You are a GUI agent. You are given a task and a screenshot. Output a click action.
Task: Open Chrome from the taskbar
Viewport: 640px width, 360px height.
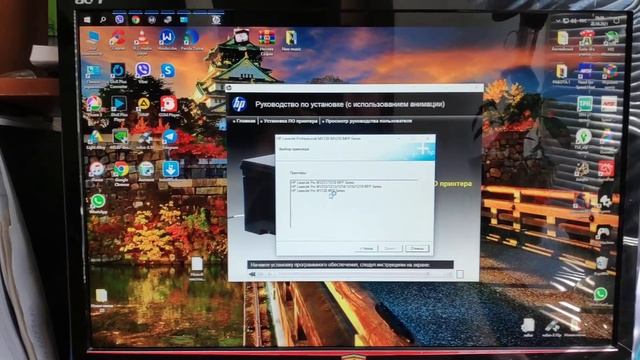pyautogui.click(x=136, y=19)
